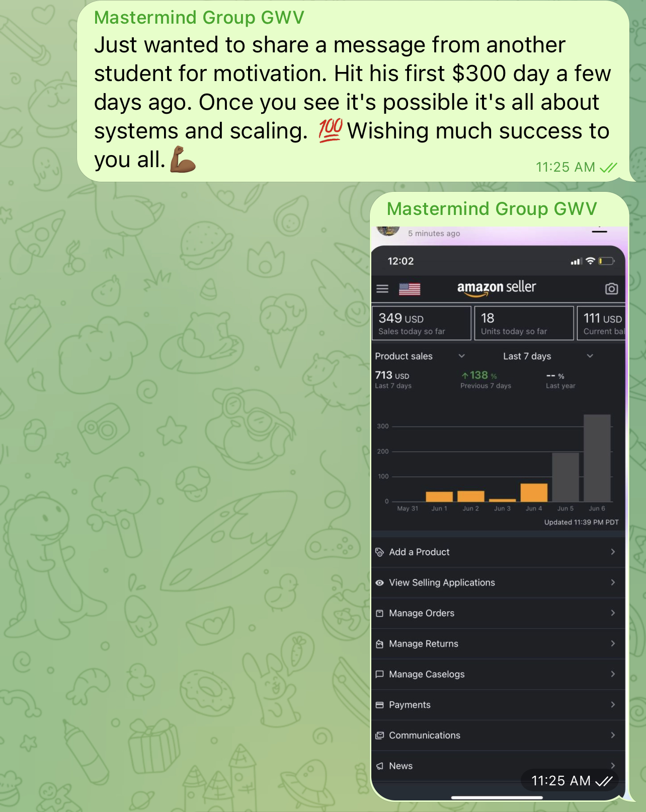Open the Payments menu item

(498, 705)
